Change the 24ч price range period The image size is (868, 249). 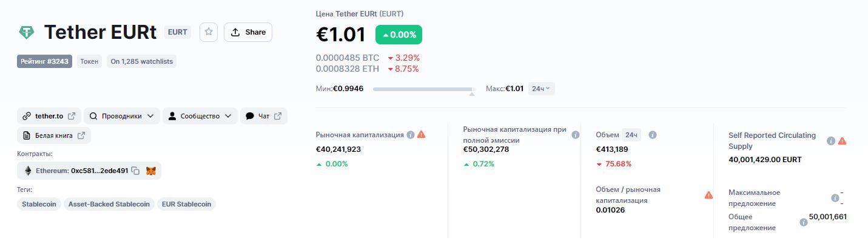tap(541, 89)
